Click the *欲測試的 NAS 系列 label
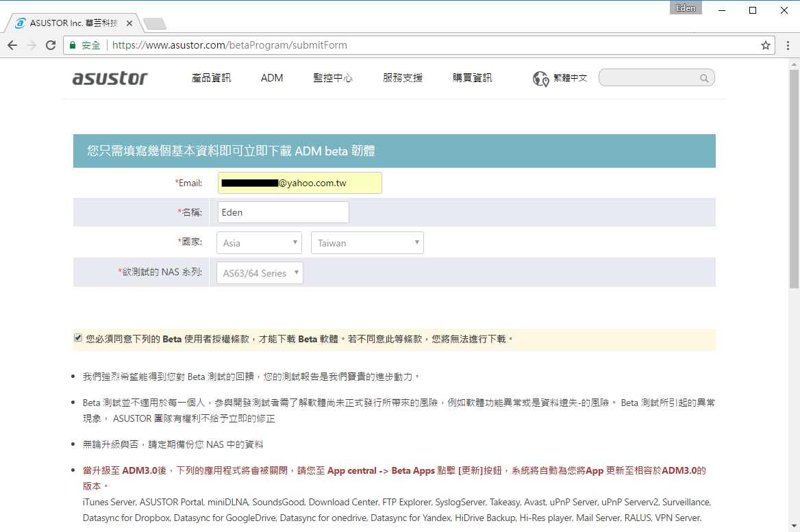 160,272
